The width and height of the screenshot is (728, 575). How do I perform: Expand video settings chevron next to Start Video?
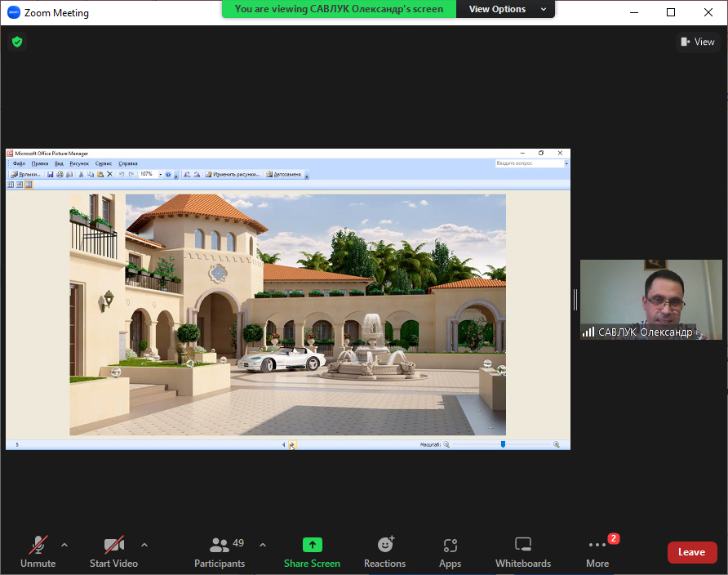pos(144,545)
